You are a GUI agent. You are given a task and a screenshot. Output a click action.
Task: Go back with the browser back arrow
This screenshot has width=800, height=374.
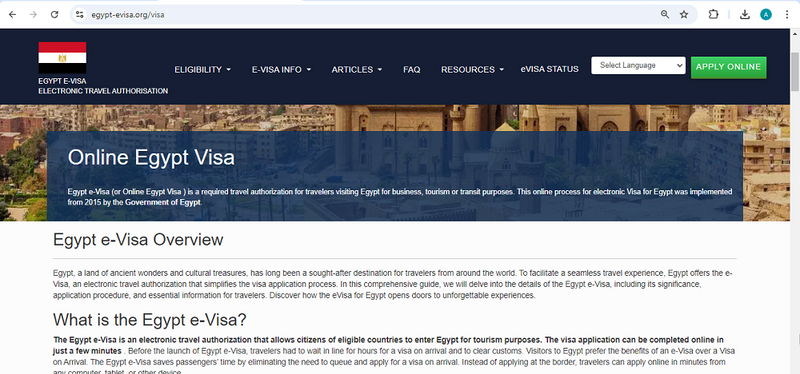point(12,15)
